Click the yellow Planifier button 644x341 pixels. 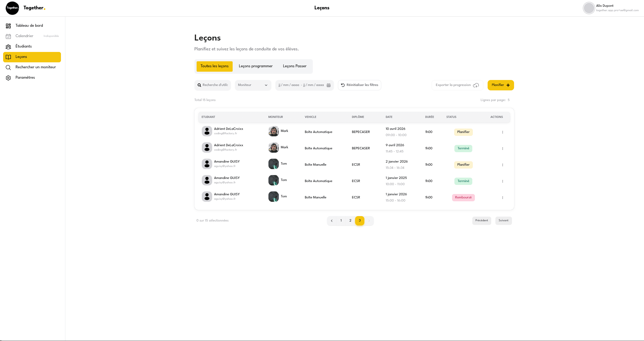click(x=501, y=85)
